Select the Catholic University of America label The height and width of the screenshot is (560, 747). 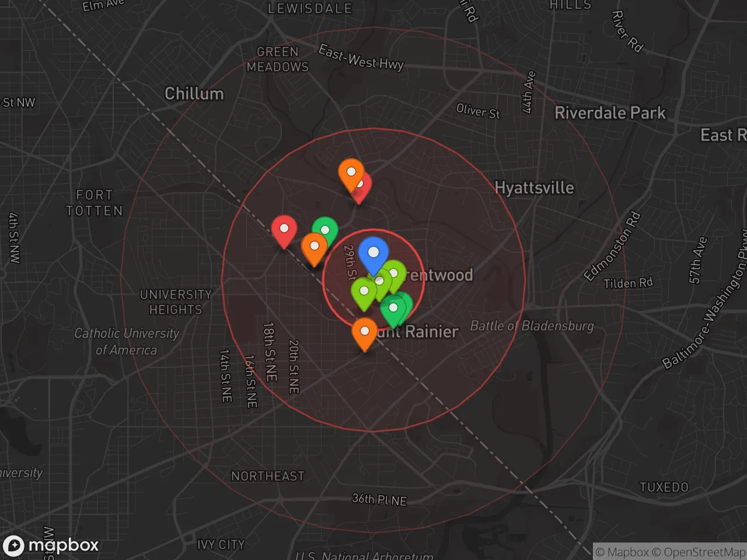(127, 341)
